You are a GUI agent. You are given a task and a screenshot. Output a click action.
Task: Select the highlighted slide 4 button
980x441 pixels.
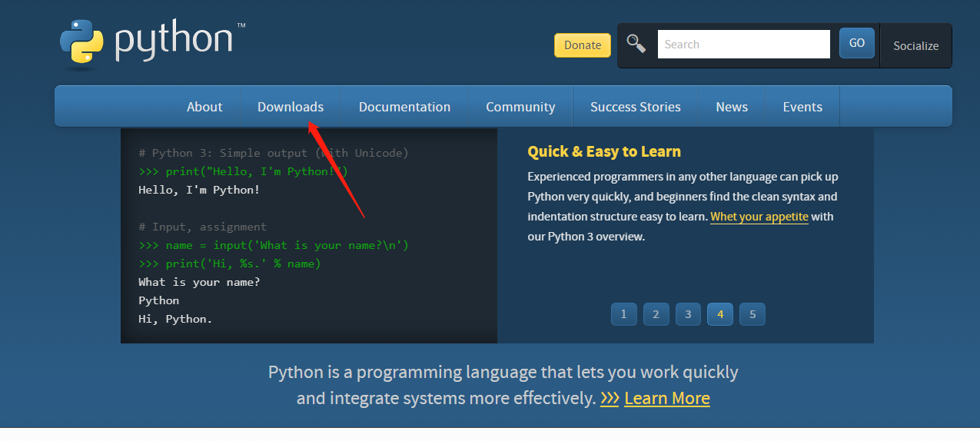(x=720, y=314)
